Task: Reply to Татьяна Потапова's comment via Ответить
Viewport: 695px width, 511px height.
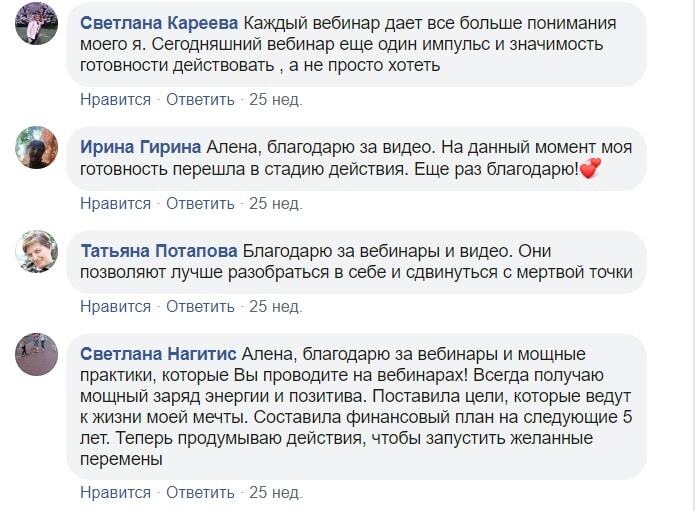Action: (200, 306)
